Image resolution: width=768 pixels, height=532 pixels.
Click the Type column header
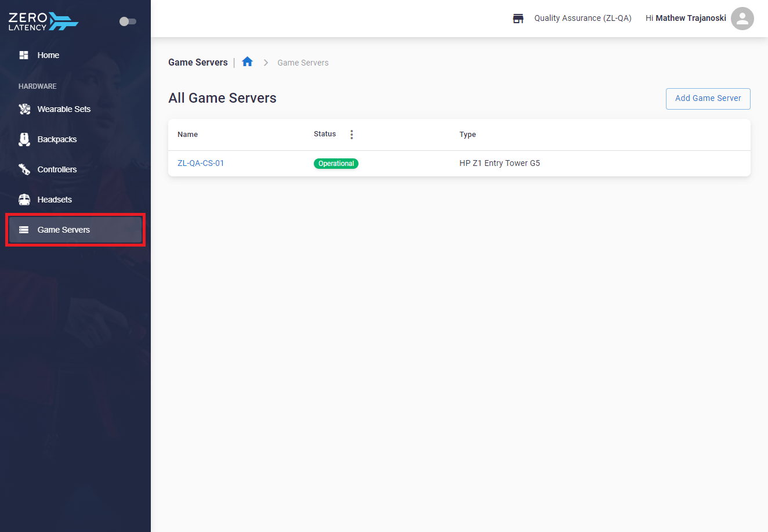pos(468,135)
